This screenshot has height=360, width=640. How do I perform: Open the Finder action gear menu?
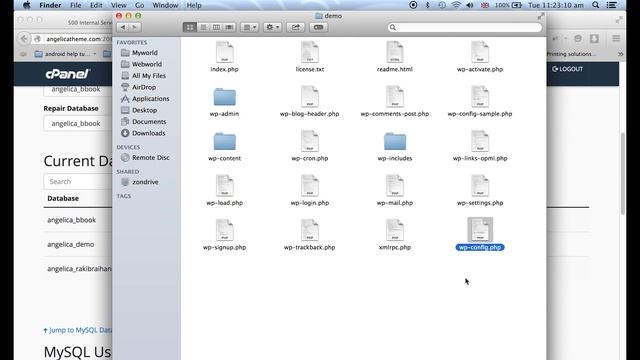(x=272, y=27)
